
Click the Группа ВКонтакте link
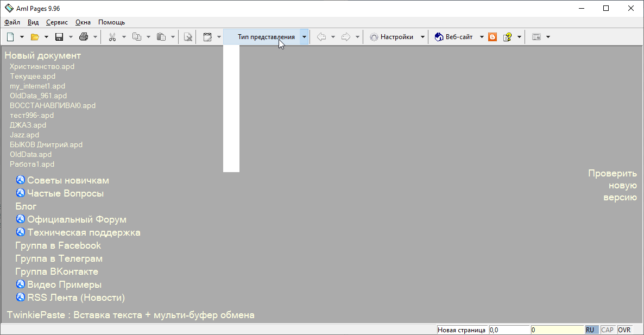(x=56, y=272)
